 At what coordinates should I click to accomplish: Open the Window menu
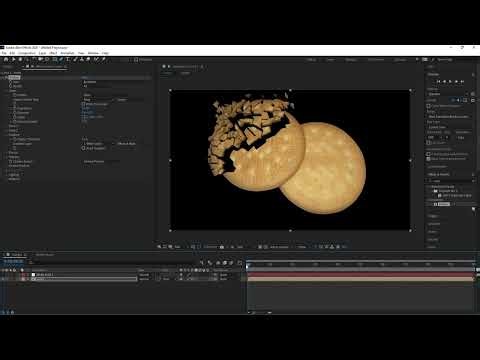click(x=93, y=53)
